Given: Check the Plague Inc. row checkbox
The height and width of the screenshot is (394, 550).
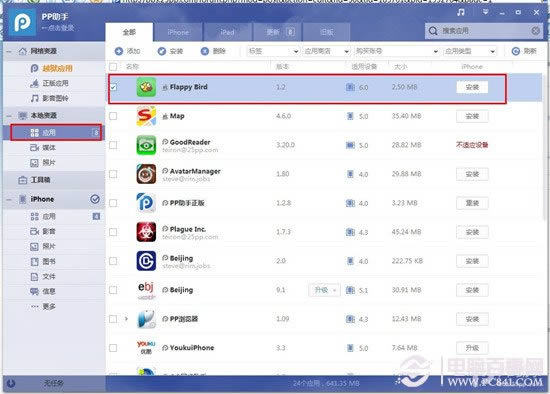Looking at the screenshot, I should coord(113,232).
